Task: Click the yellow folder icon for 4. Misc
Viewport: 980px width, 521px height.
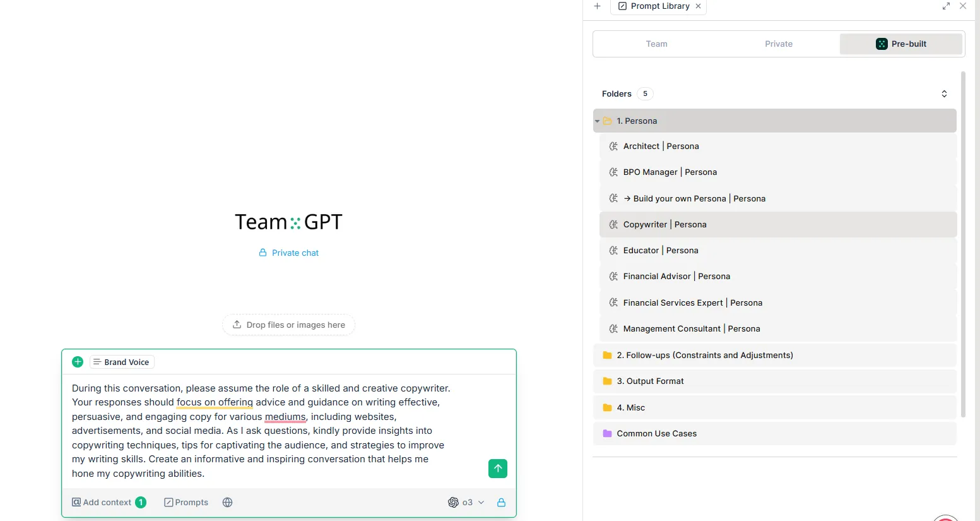Action: pos(607,408)
